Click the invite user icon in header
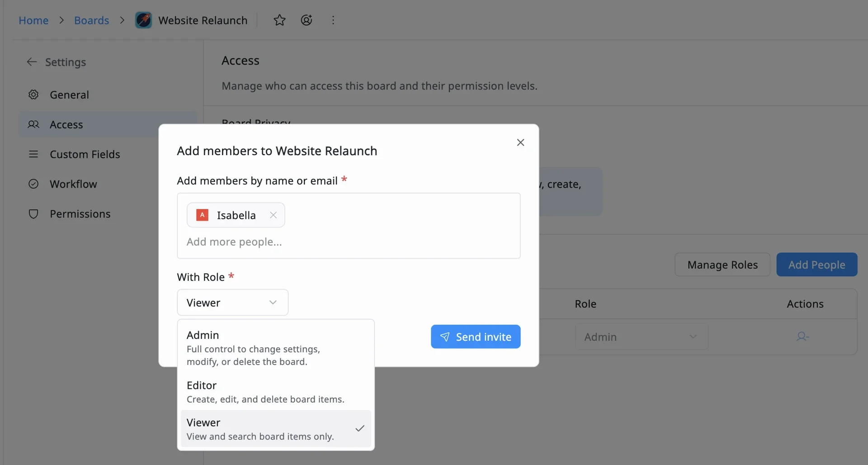Viewport: 868px width, 465px height. tap(307, 20)
